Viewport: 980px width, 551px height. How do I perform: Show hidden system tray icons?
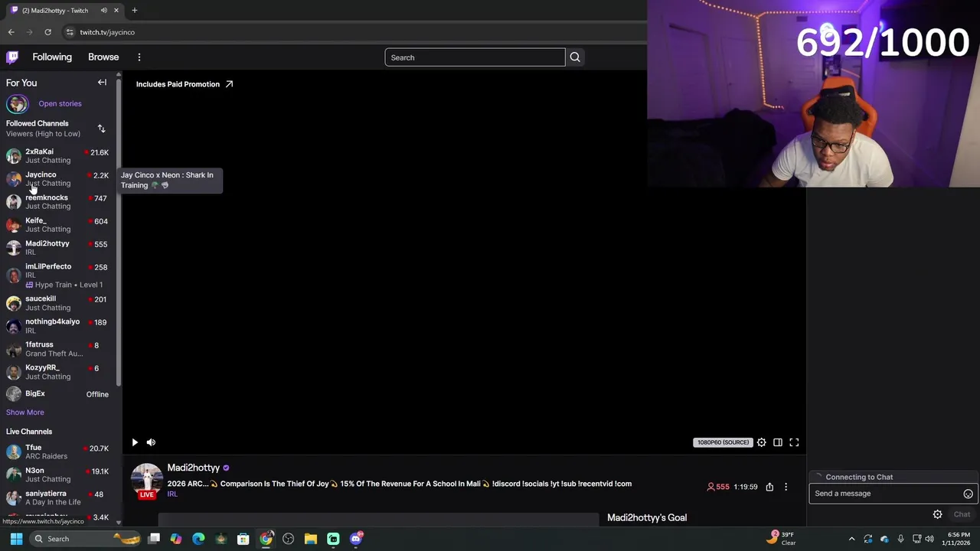(x=851, y=539)
